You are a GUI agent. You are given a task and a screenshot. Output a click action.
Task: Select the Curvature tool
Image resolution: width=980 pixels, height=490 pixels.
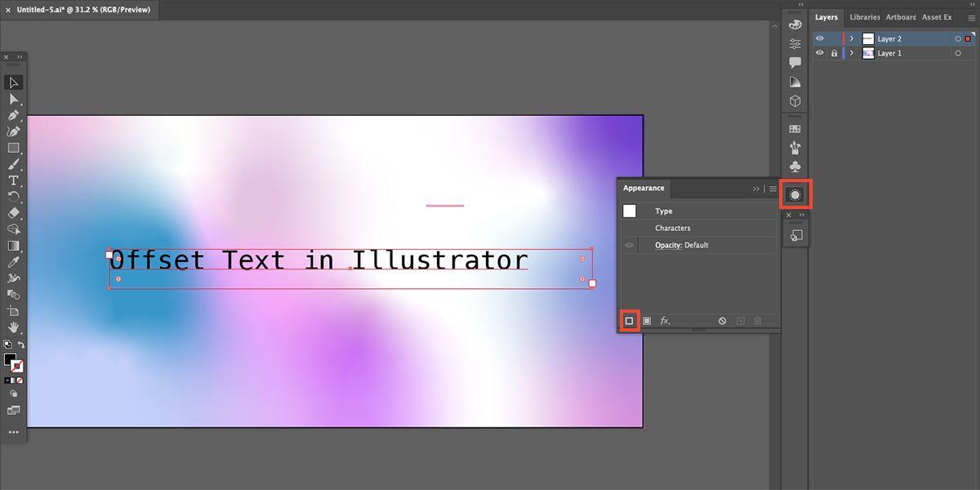coord(14,131)
